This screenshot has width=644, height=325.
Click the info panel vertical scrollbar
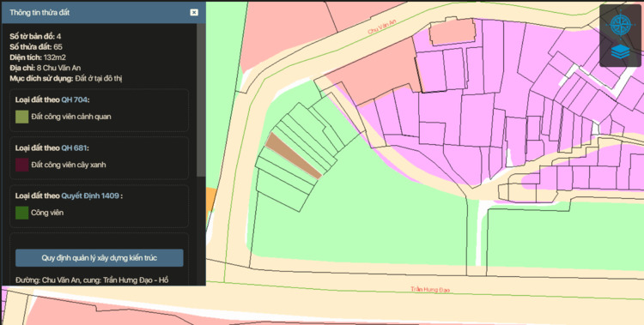pyautogui.click(x=201, y=100)
